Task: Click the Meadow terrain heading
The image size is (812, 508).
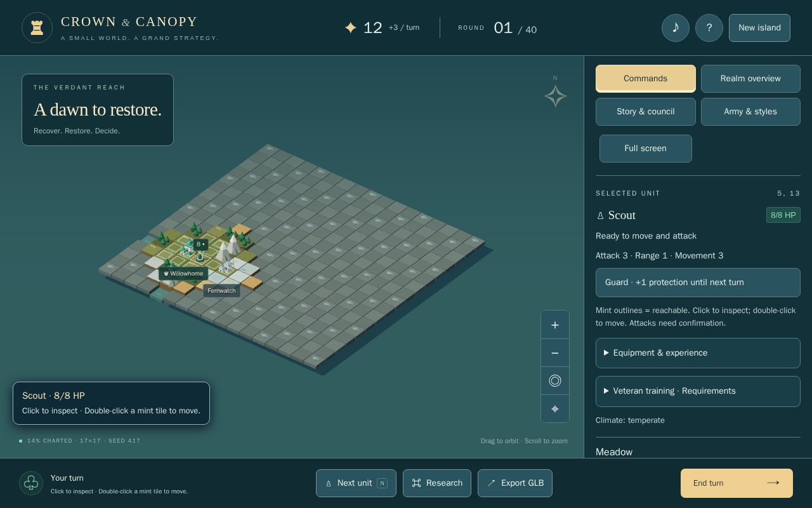Action: [614, 452]
